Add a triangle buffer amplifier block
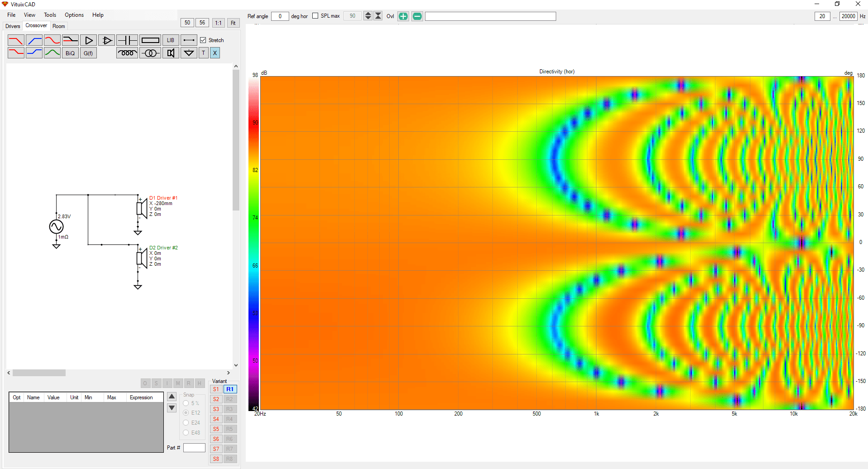 click(89, 40)
